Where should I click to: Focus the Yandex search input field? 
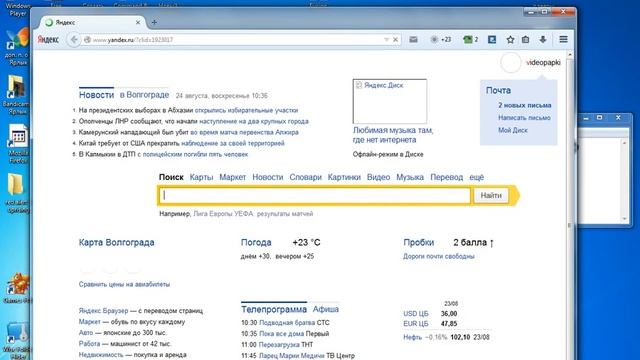tap(315, 196)
